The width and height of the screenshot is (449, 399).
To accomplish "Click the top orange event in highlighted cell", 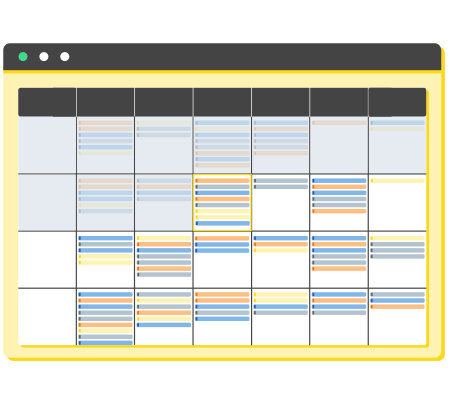I will [x=222, y=181].
